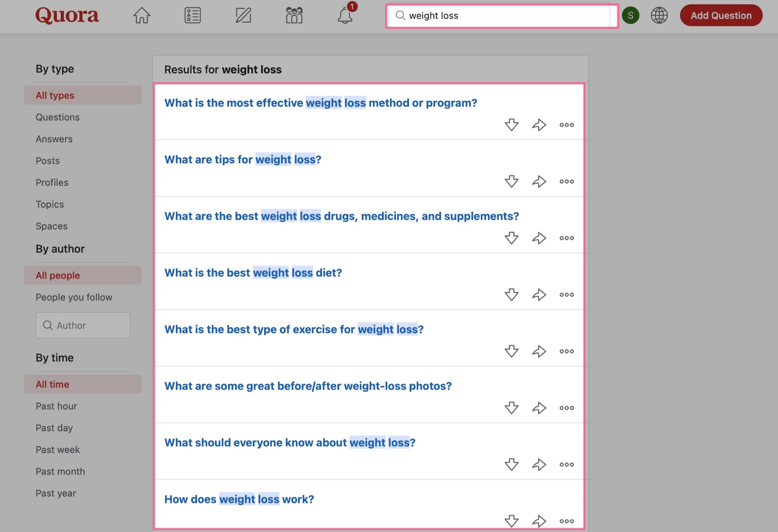Filter results by Topics
The height and width of the screenshot is (532, 778).
tap(50, 204)
